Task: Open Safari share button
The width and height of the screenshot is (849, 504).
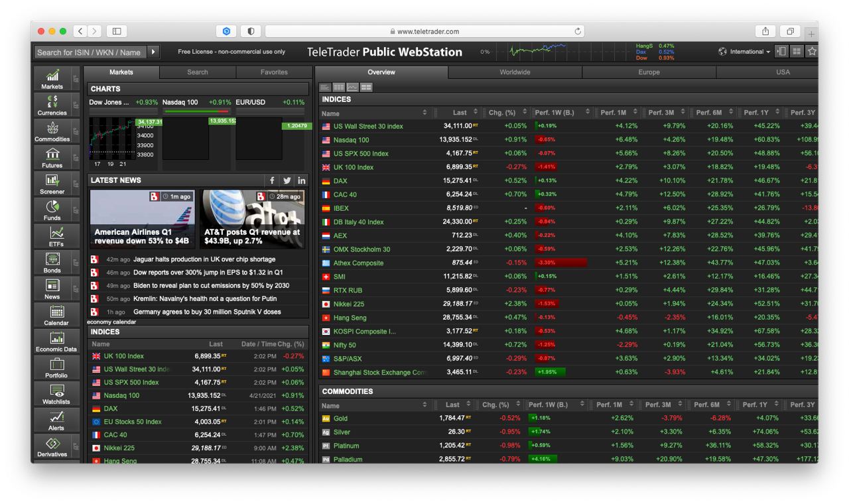Action: pos(765,31)
